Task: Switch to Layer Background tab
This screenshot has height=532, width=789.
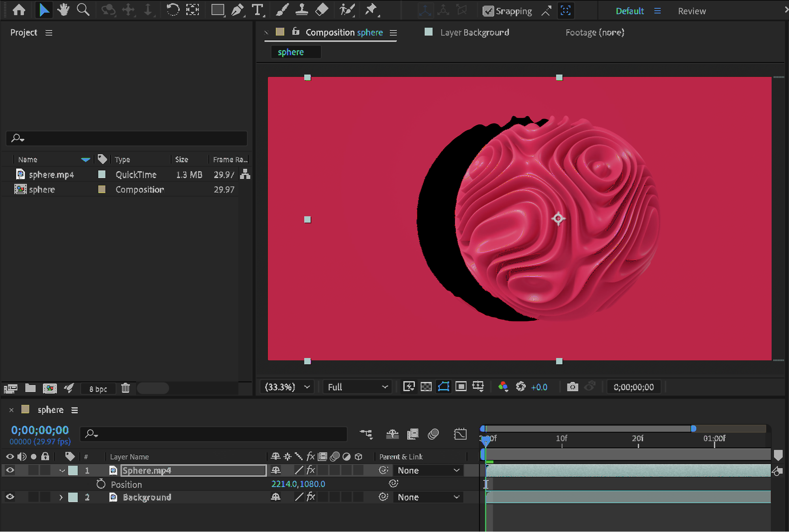Action: point(474,32)
